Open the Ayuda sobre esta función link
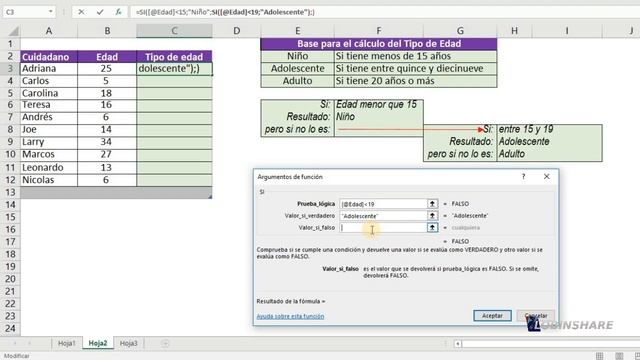Image resolution: width=640 pixels, height=360 pixels. click(x=290, y=316)
